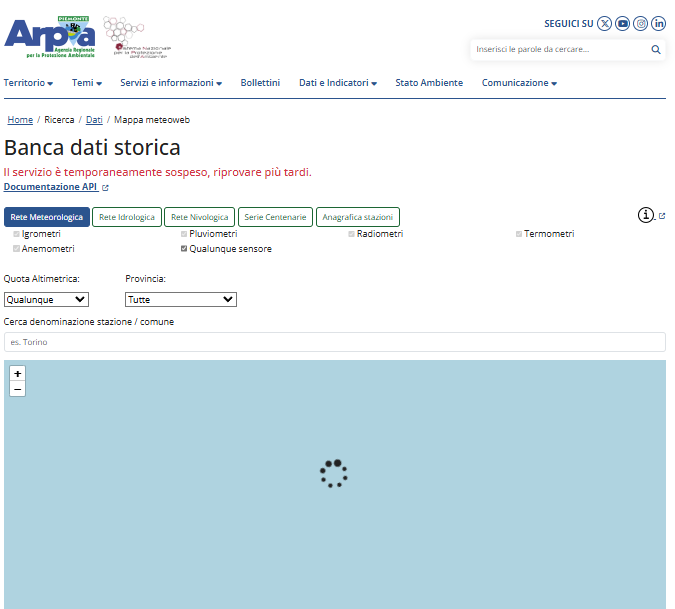Click the external link icon after Documentazione API

[105, 188]
